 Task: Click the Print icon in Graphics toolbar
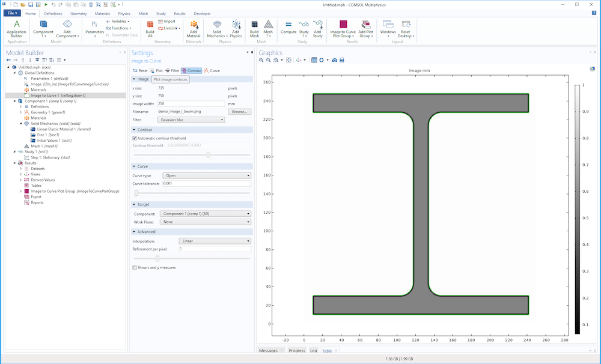(342, 60)
